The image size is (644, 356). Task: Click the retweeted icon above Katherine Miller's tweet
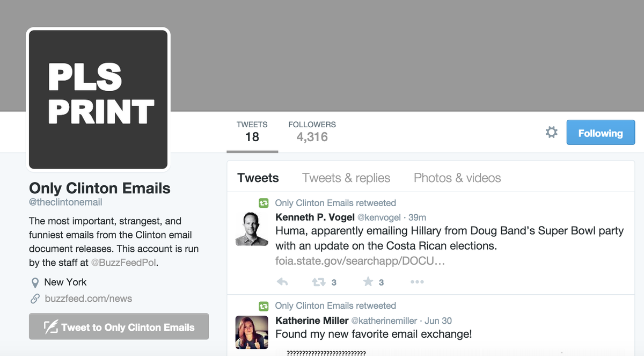(x=264, y=306)
